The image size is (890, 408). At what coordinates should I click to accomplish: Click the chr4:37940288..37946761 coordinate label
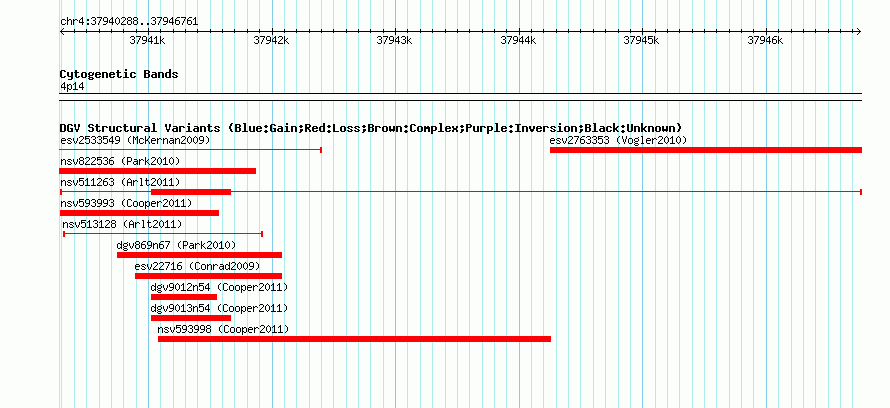pyautogui.click(x=129, y=22)
